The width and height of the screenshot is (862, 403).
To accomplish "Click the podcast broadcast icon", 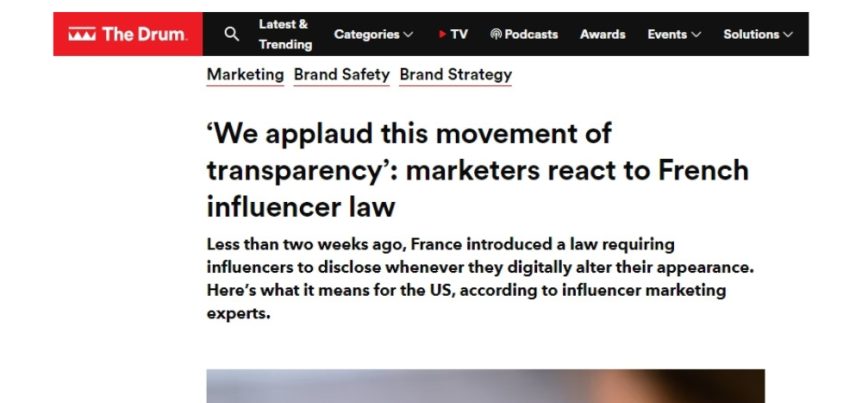I will pos(496,34).
